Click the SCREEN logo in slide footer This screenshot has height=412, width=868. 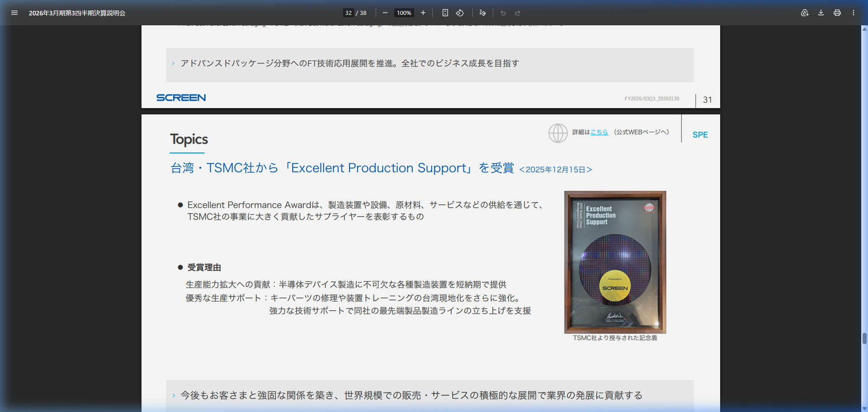[x=181, y=98]
